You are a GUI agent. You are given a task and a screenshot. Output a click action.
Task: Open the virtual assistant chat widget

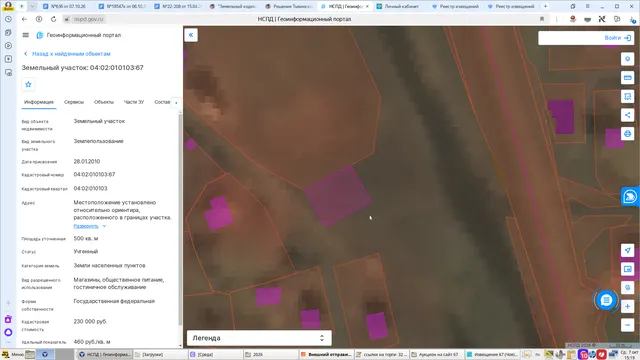point(630,197)
